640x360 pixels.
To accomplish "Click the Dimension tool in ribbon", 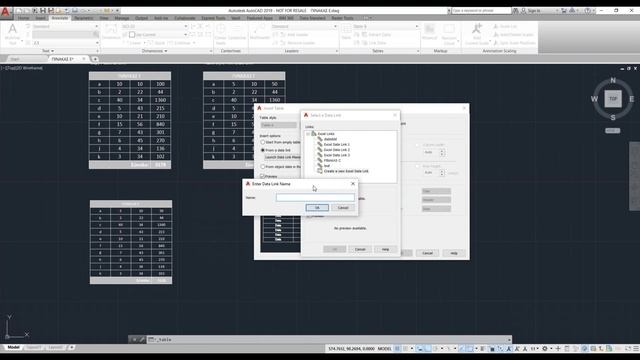I will [x=111, y=32].
